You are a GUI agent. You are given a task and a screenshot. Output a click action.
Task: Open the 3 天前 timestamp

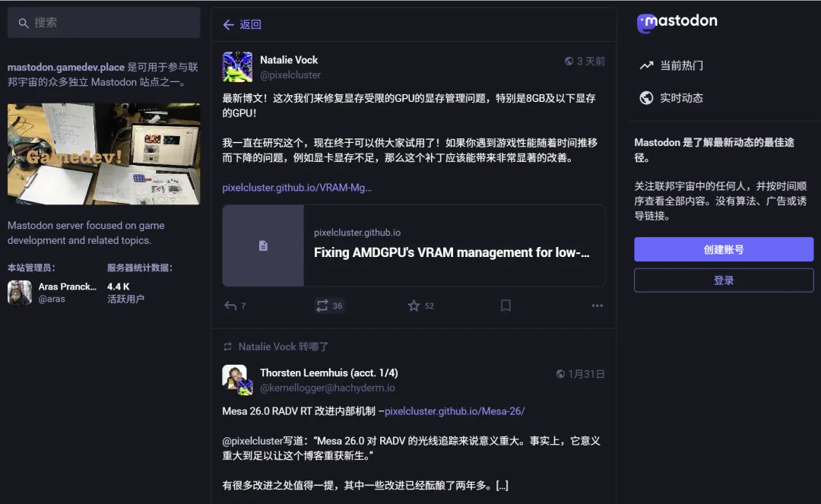point(591,62)
